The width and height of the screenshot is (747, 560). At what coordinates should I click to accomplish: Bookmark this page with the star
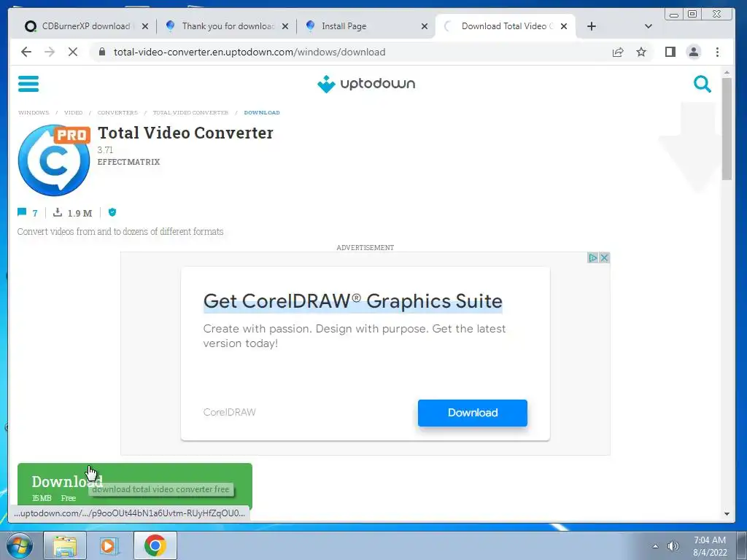[641, 52]
